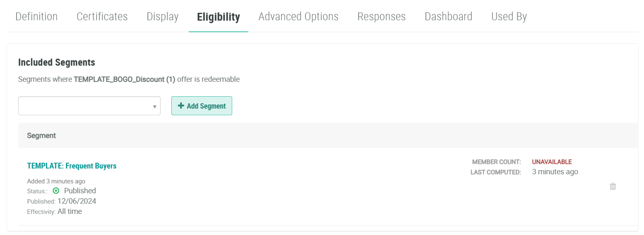Screen dimensions: 644x235
Task: View the Responses tab
Action: 382,17
